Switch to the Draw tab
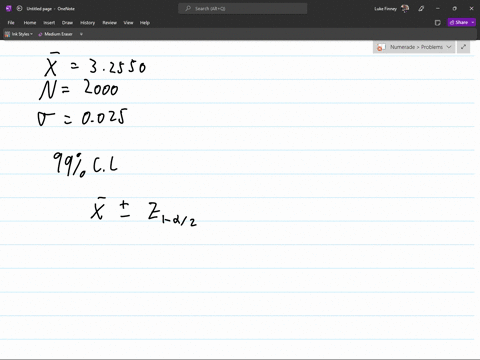Screen dimensions: 480x360 [x=67, y=23]
